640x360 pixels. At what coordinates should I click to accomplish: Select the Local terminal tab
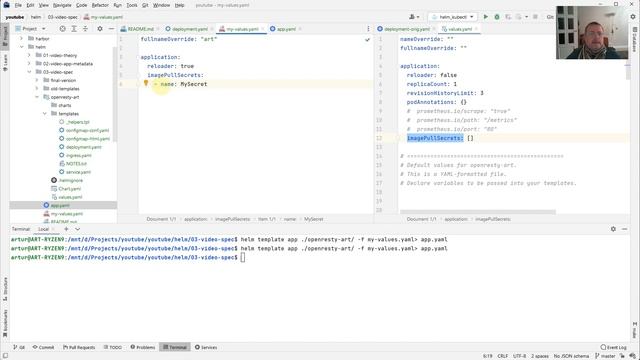(x=43, y=229)
